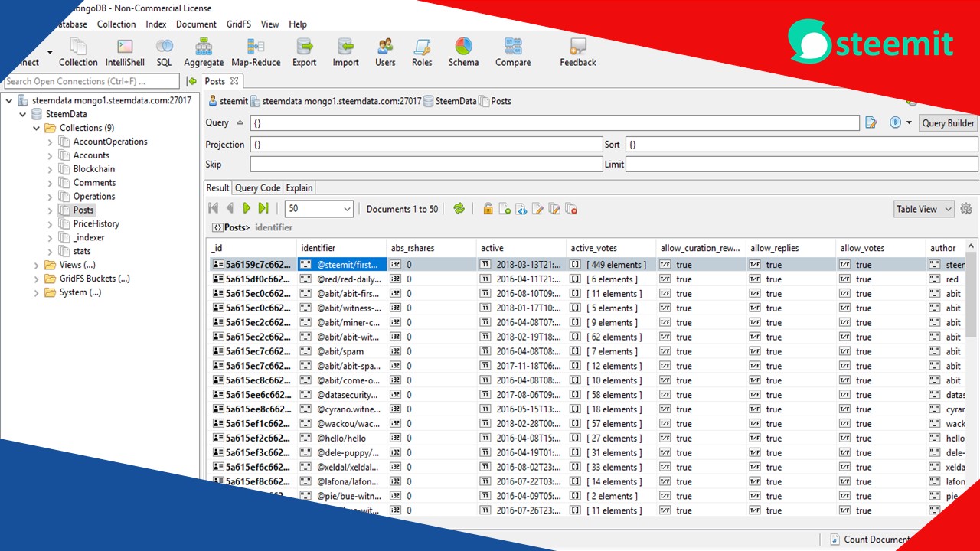Viewport: 980px width, 551px height.
Task: Open the Index menu
Action: point(156,24)
